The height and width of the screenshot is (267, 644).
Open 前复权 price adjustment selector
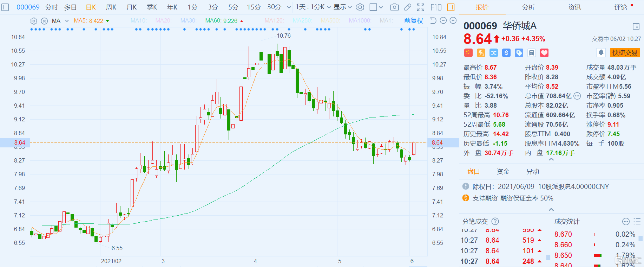coord(413,20)
